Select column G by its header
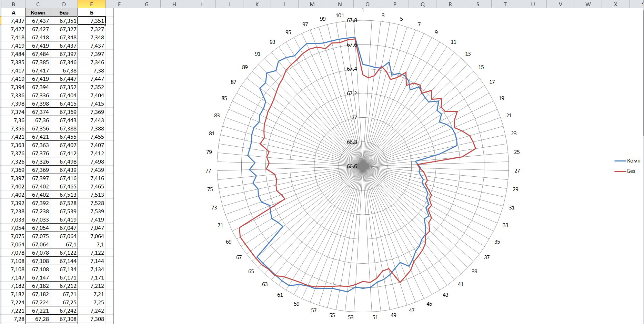Image resolution: width=644 pixels, height=324 pixels. point(147,4)
